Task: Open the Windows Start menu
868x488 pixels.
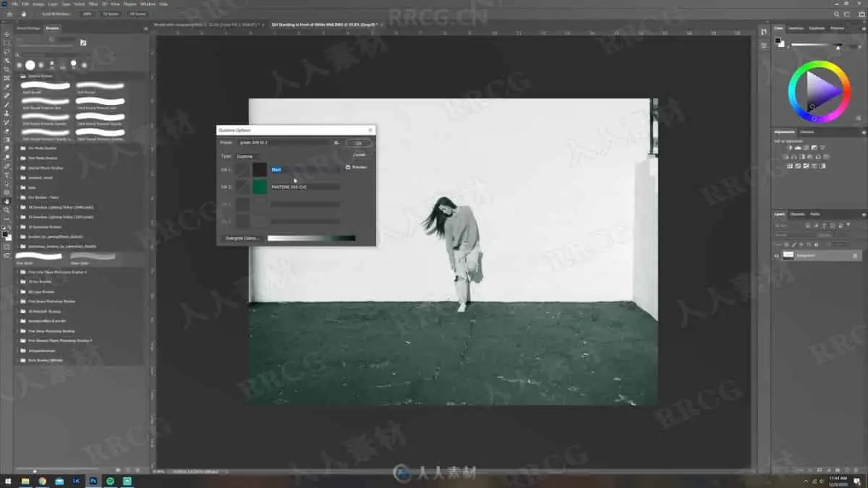Action: click(7, 480)
